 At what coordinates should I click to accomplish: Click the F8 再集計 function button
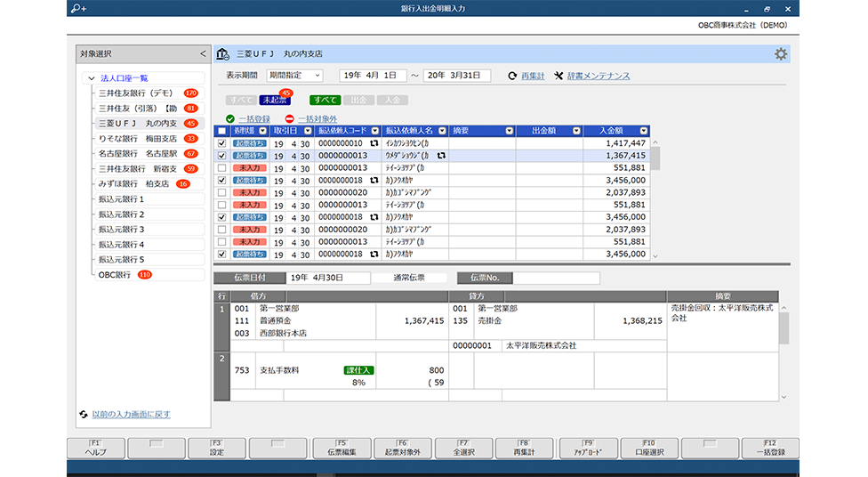524,448
